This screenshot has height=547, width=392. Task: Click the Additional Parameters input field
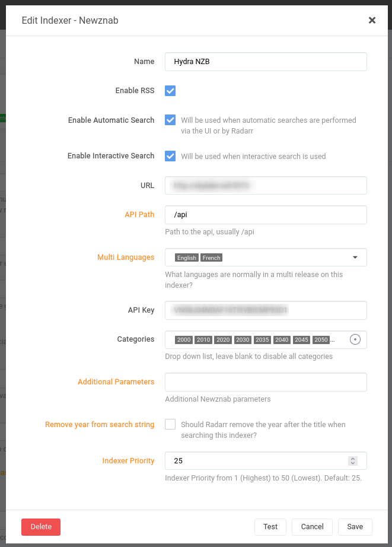[x=266, y=381]
